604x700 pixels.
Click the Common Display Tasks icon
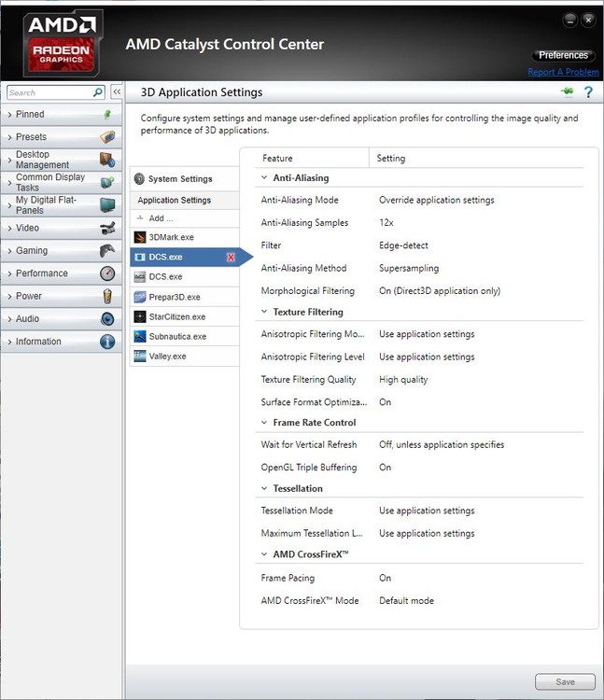[107, 182]
